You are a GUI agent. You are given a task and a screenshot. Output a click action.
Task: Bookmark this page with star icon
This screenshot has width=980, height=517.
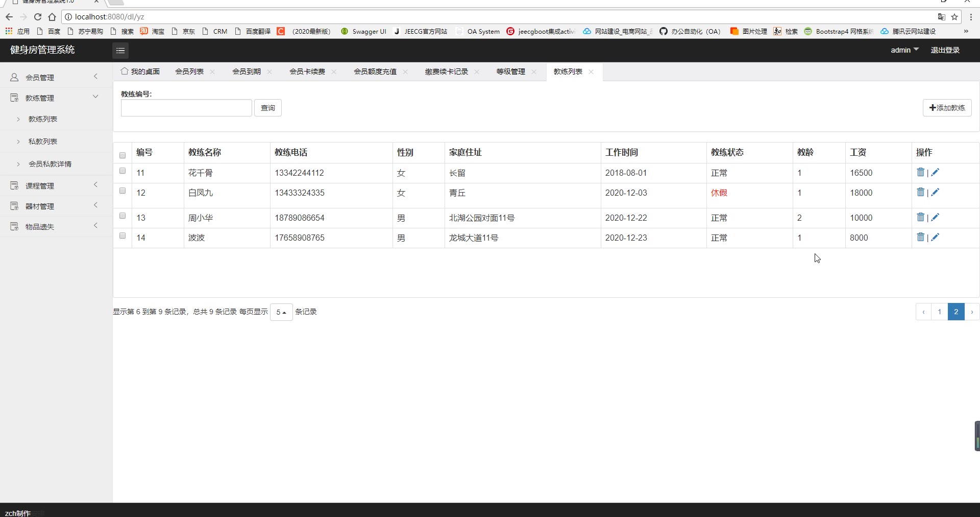tap(954, 17)
